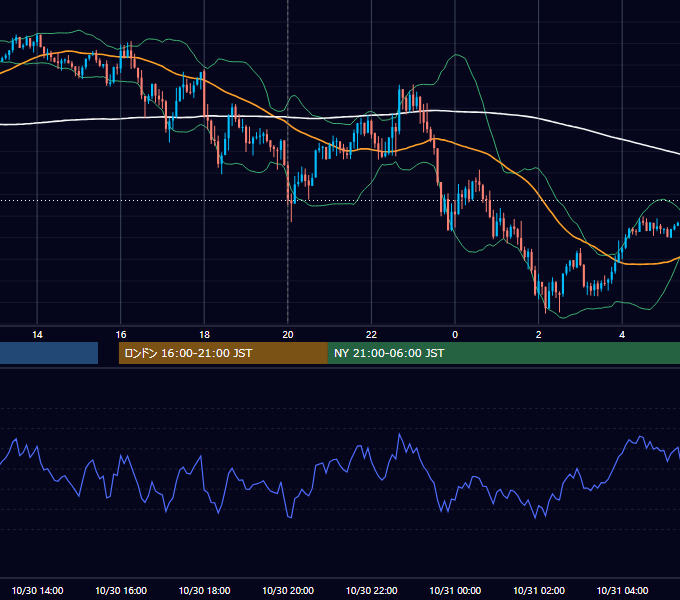Click the blue session bar before ロンドン
The width and height of the screenshot is (680, 600).
point(49,353)
